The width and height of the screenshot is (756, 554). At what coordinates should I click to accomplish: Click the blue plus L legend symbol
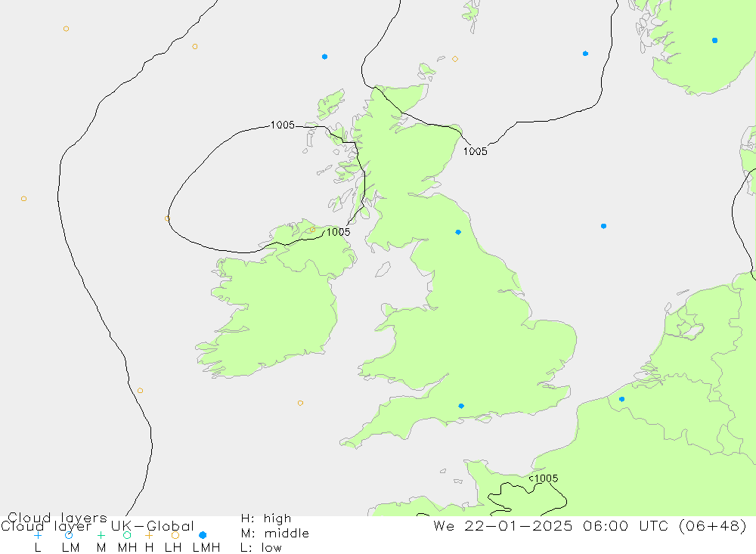pos(38,535)
